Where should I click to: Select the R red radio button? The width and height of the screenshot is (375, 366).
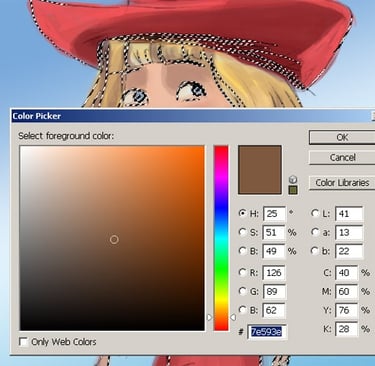pos(243,272)
